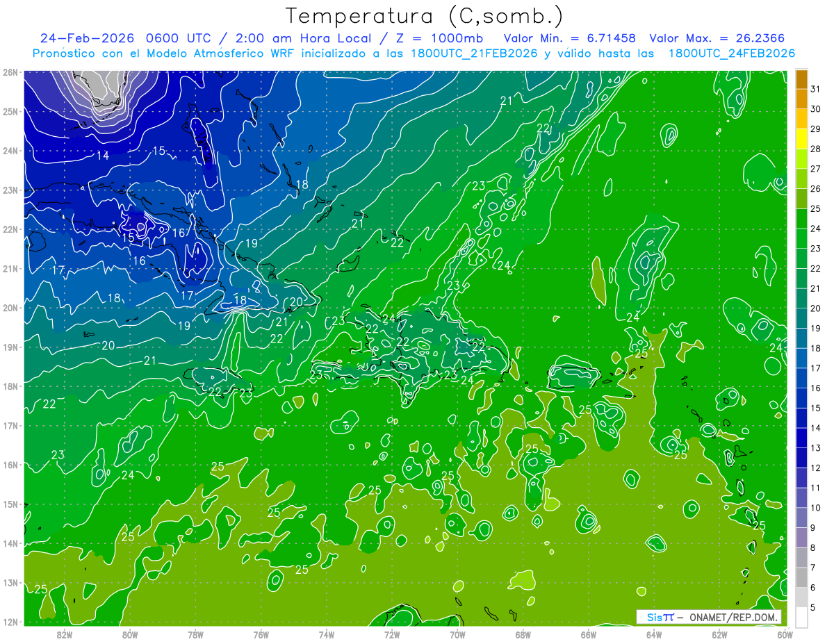
Task: Click the '70W' longitude axis label
Action: tap(457, 634)
